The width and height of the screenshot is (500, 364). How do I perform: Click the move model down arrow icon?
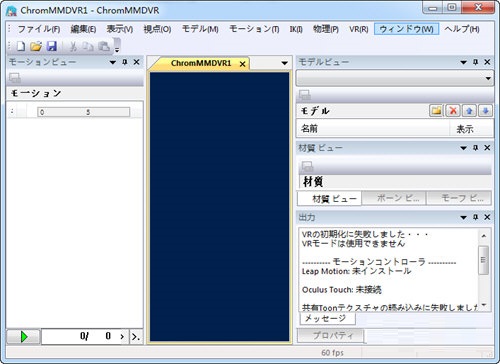(x=485, y=110)
